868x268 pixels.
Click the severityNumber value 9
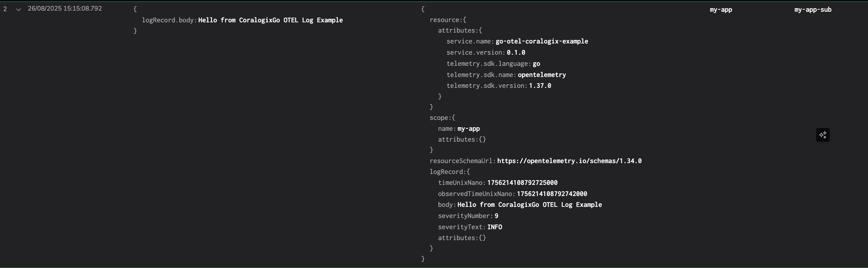496,216
